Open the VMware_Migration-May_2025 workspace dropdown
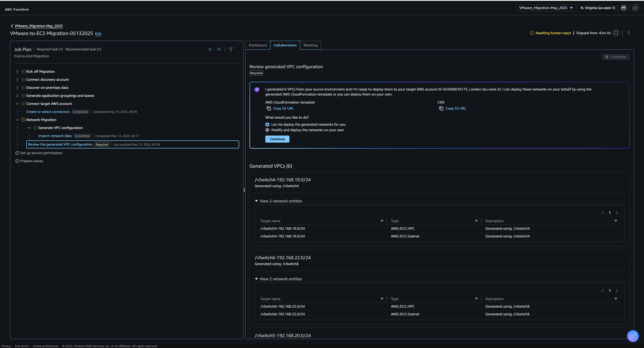Viewport: 644px width, 348px height. click(546, 8)
